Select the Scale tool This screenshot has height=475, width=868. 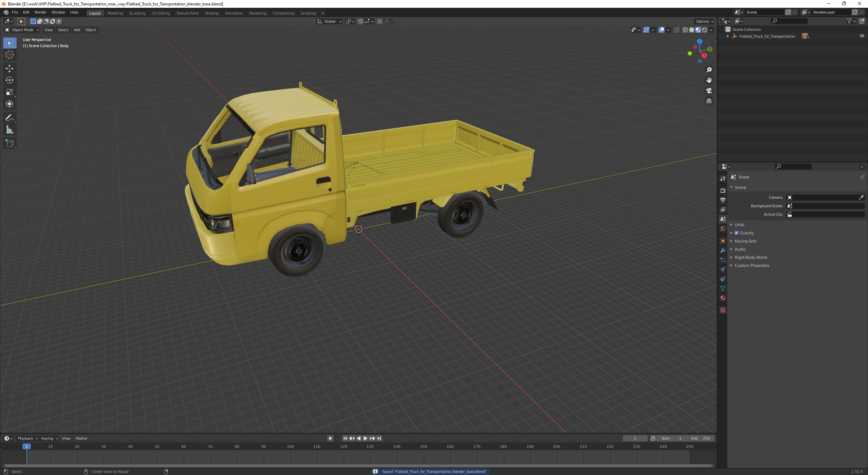(x=9, y=92)
